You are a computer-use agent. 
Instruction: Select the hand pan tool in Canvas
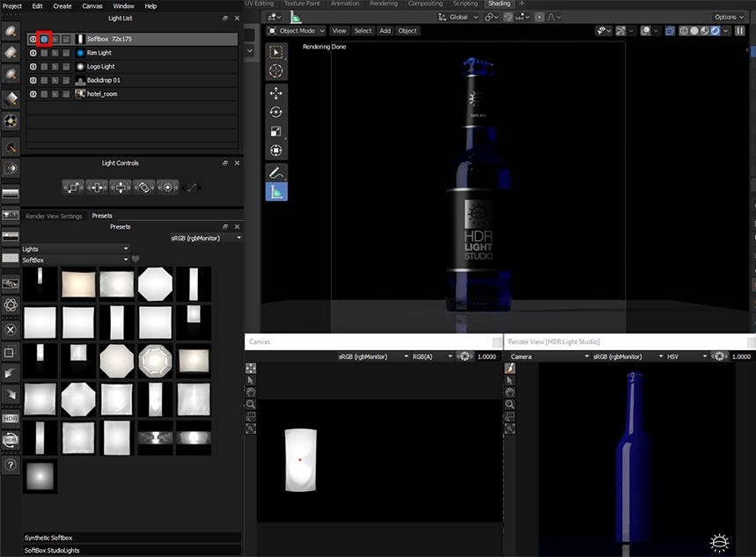(x=251, y=392)
